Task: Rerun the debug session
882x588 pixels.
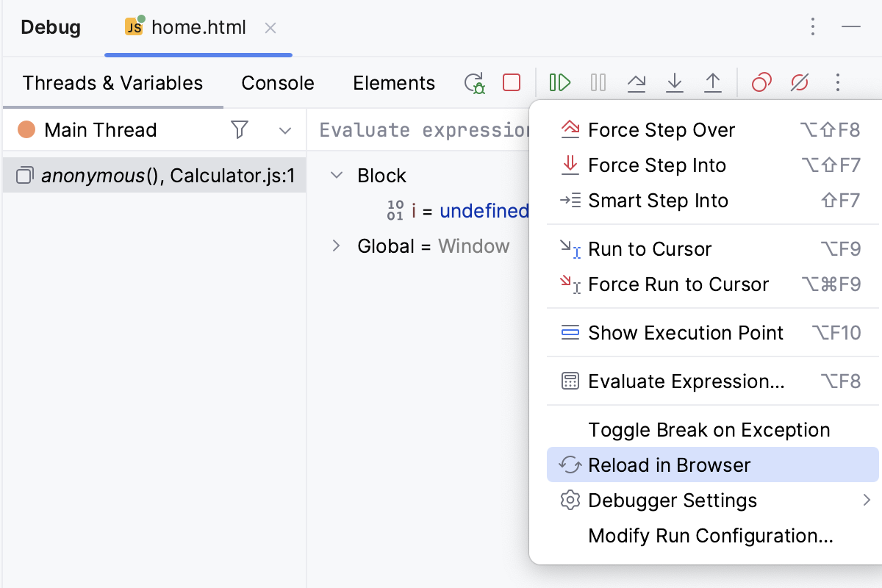Action: click(474, 82)
